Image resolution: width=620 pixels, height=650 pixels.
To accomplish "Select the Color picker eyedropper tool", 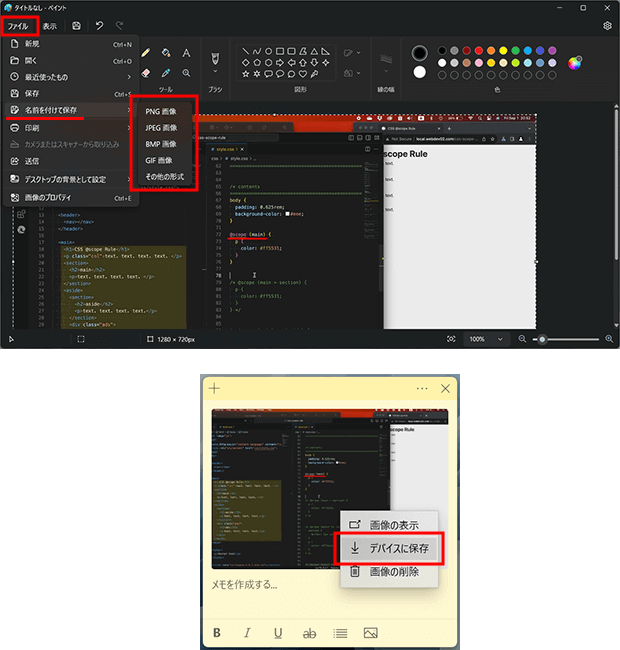I will (166, 73).
